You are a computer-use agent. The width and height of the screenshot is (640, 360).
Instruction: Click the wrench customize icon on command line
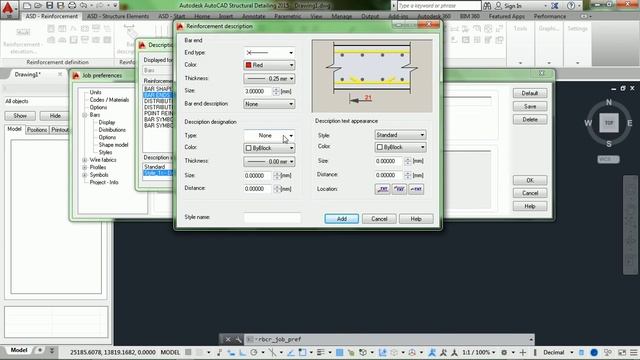click(238, 340)
